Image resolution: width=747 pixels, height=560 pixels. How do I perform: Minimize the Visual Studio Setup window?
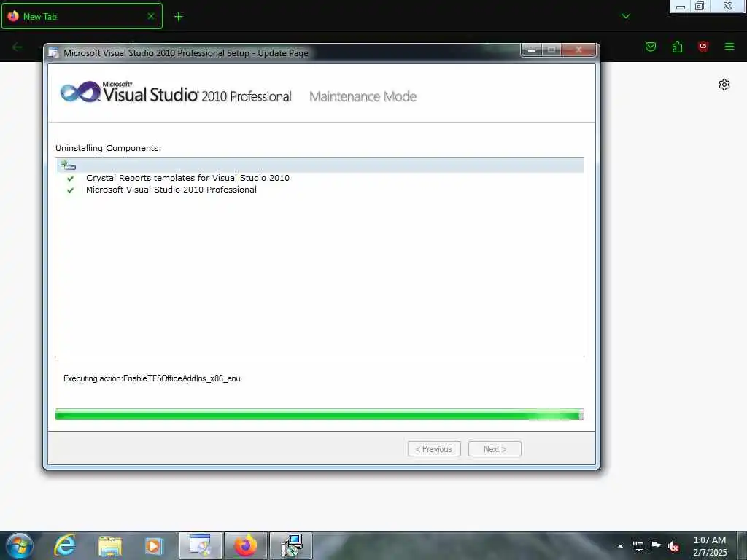(x=532, y=50)
